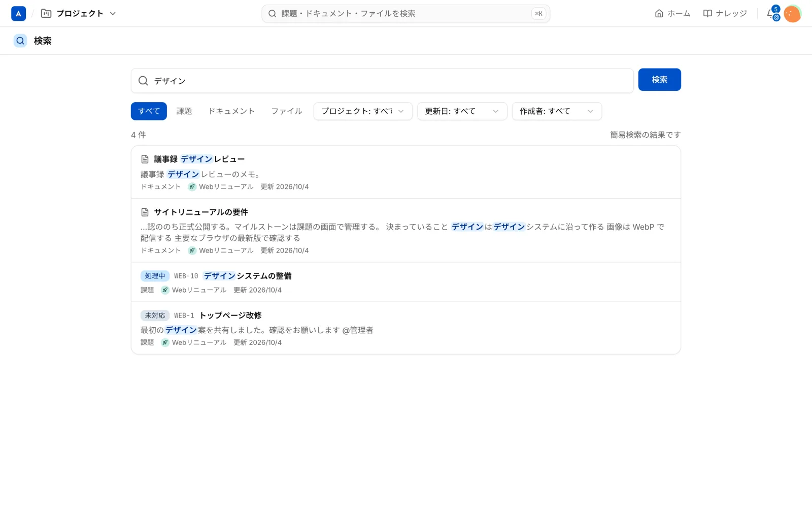Switch to the ファイル tab
The width and height of the screenshot is (812, 508).
click(x=287, y=111)
